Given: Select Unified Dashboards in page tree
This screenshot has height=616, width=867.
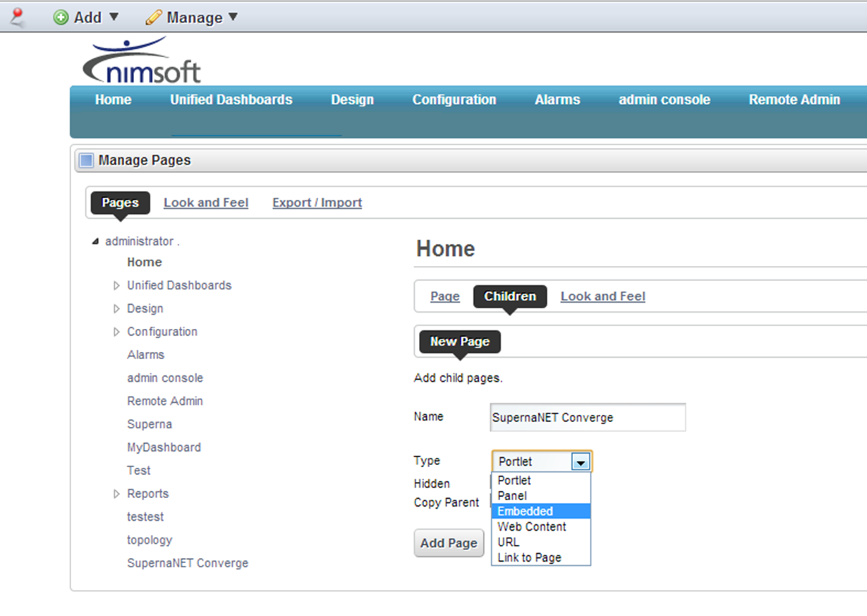Looking at the screenshot, I should [179, 286].
